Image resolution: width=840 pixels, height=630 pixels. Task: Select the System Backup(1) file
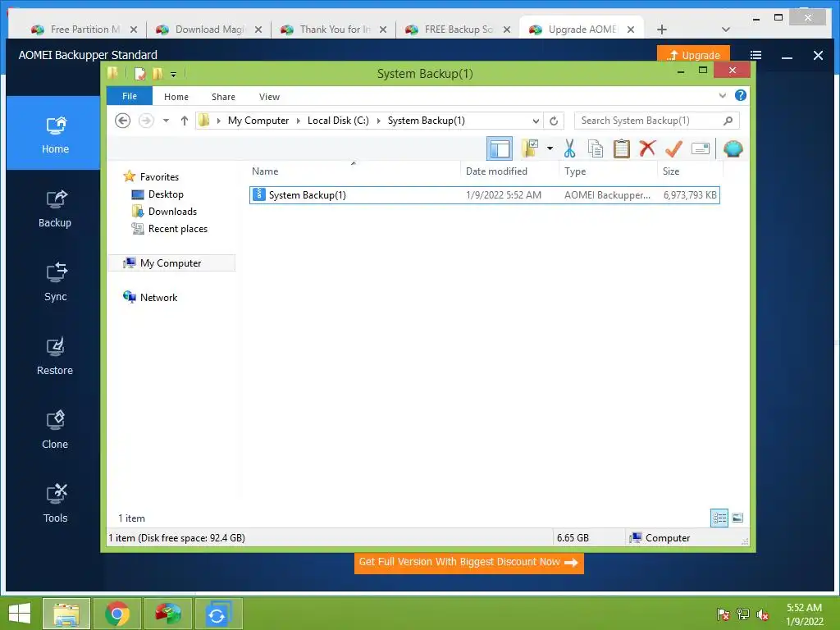[x=484, y=195]
